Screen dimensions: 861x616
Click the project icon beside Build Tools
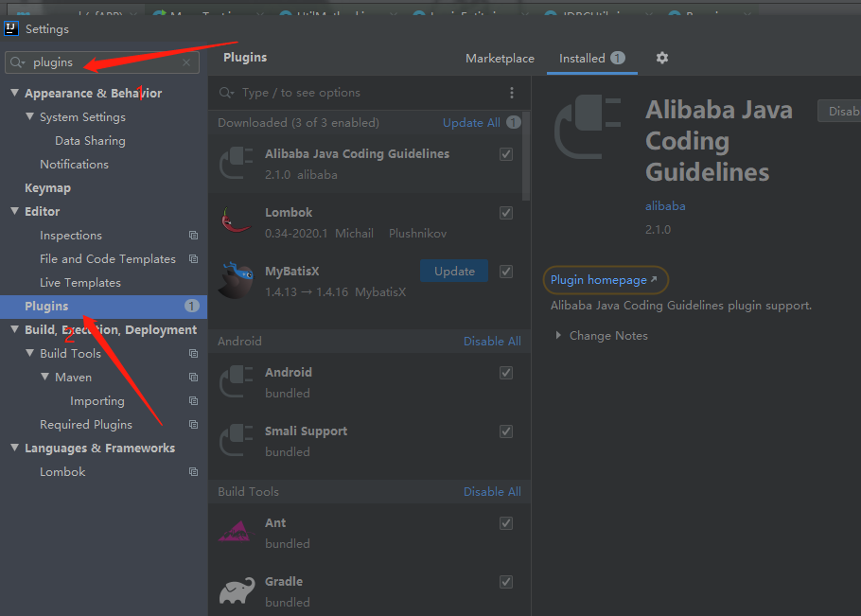[193, 353]
